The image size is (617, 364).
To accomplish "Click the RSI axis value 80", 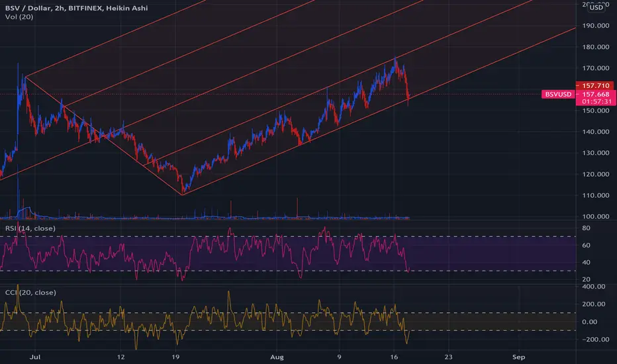I will 586,228.
